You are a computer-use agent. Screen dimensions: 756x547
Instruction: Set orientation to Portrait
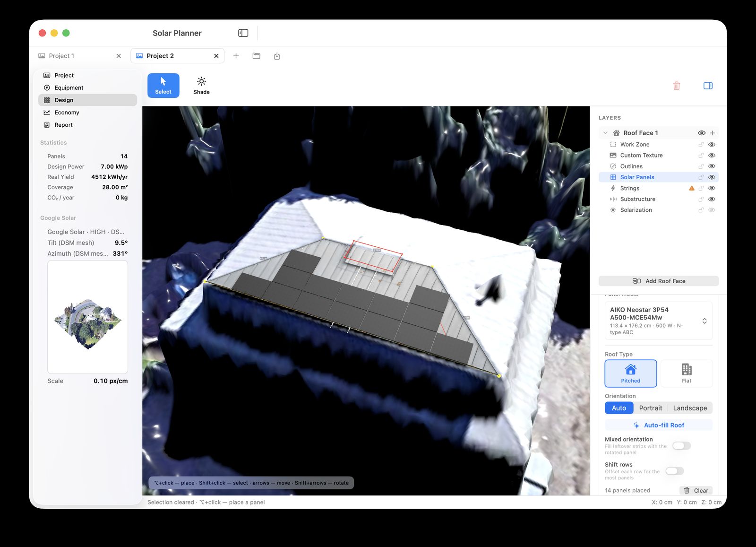(651, 408)
